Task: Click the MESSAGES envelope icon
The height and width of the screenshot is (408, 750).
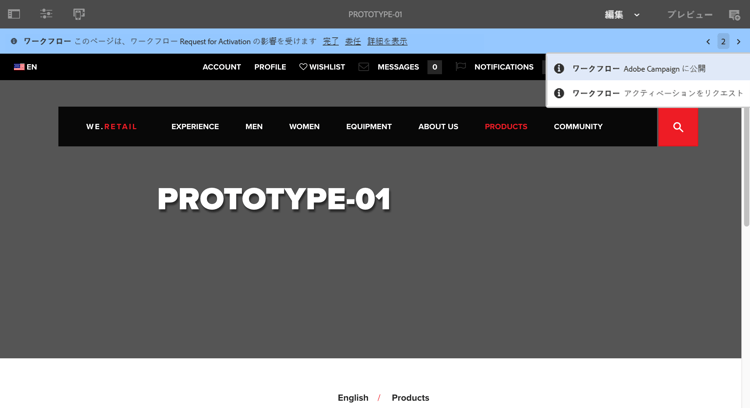Action: (364, 67)
